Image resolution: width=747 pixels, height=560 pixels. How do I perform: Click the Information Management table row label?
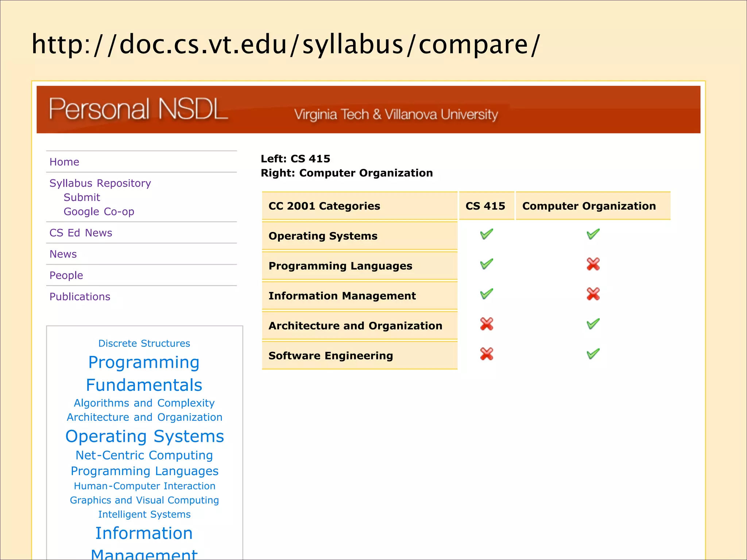click(x=360, y=296)
